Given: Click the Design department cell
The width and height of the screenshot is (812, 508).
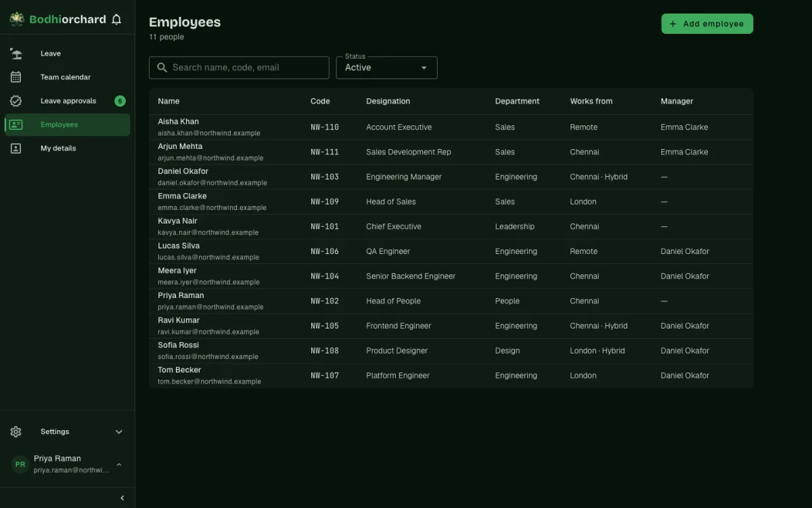Looking at the screenshot, I should [x=507, y=351].
